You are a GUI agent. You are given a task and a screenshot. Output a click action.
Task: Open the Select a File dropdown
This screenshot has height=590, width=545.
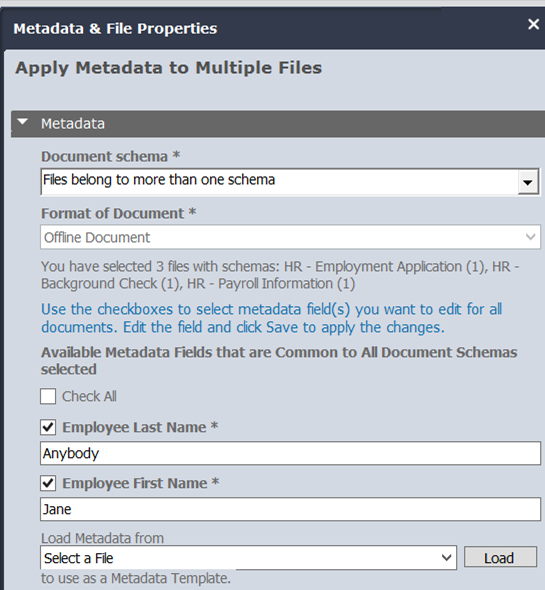248,558
